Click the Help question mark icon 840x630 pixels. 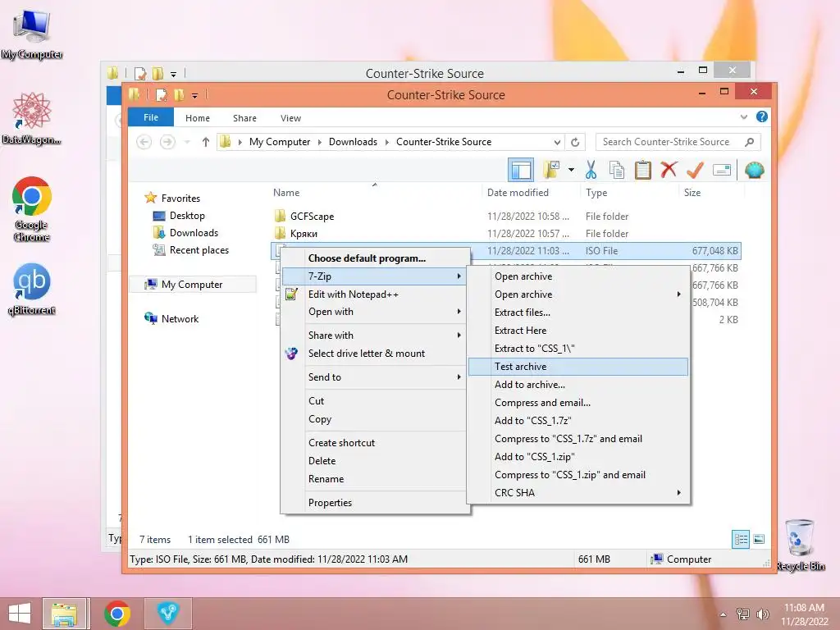point(762,116)
